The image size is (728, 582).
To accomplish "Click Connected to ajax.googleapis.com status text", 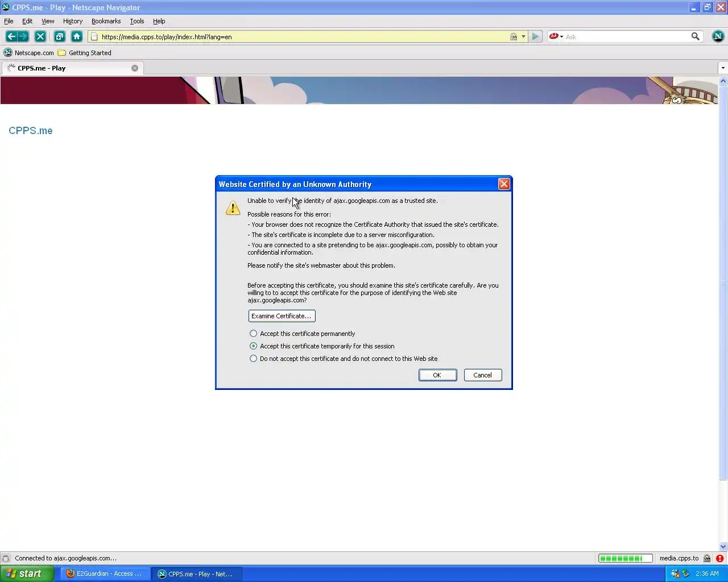I will pos(65,558).
